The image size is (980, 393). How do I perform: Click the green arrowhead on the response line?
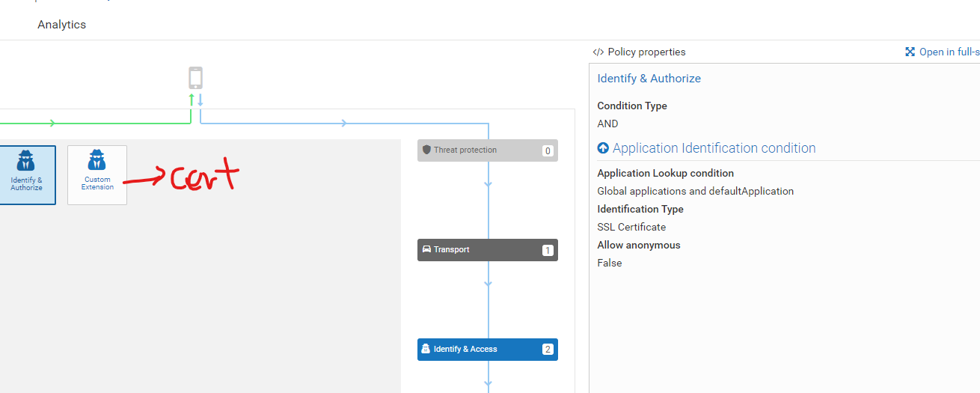pos(52,123)
